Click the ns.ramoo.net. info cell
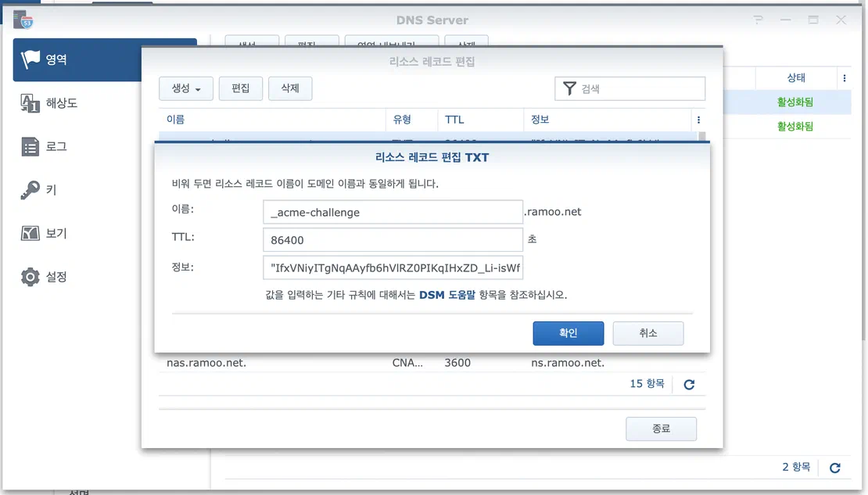This screenshot has width=868, height=495. (568, 363)
